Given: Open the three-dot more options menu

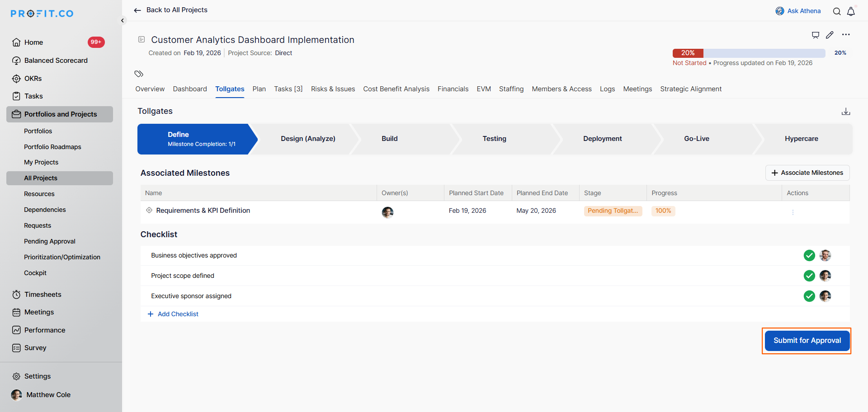Looking at the screenshot, I should 846,35.
